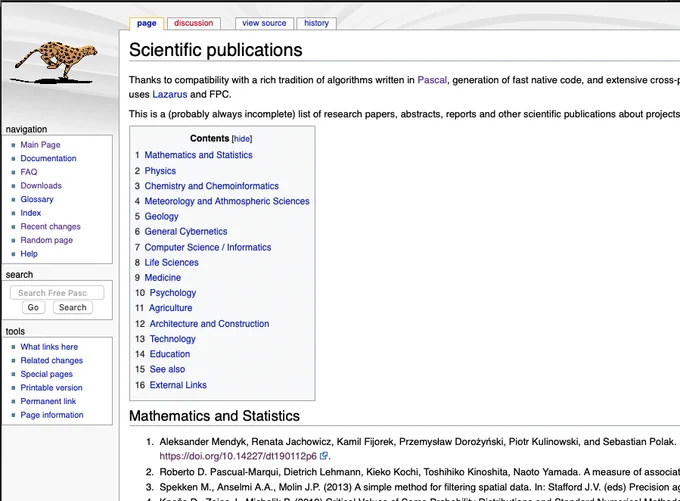Open Index in navigation sidebar

30,213
